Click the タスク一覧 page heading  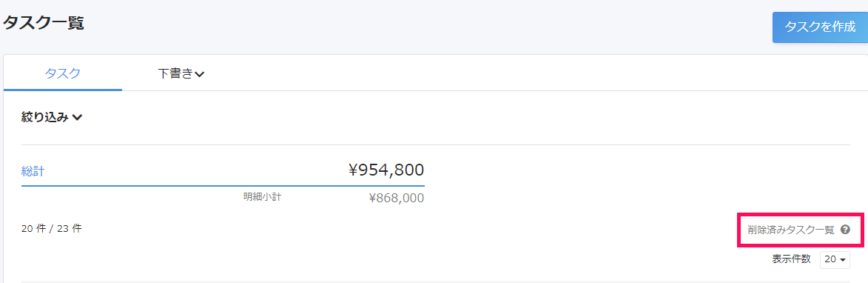44,23
